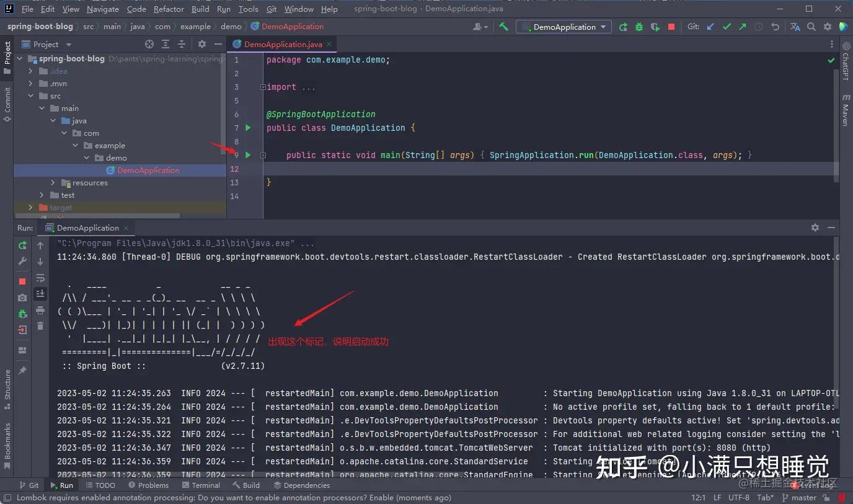Viewport: 853px width, 504px height.
Task: Click the example breadcrumb in navigation bar
Action: 195,27
